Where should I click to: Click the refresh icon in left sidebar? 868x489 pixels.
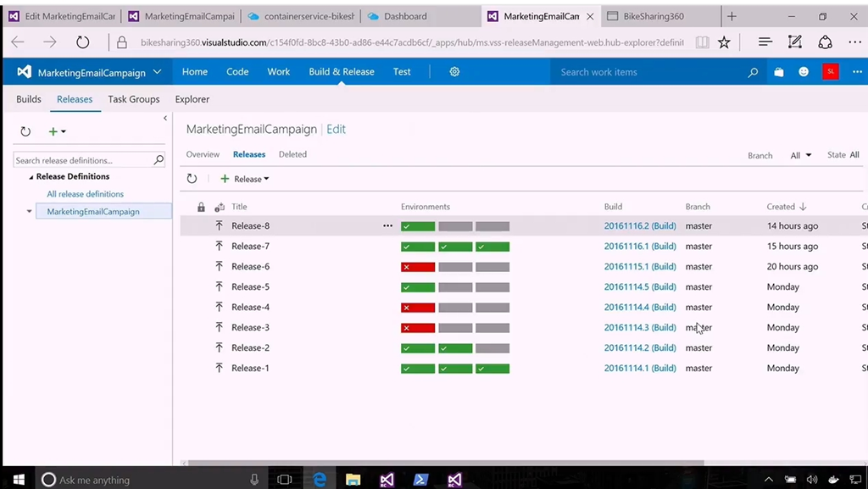click(25, 131)
